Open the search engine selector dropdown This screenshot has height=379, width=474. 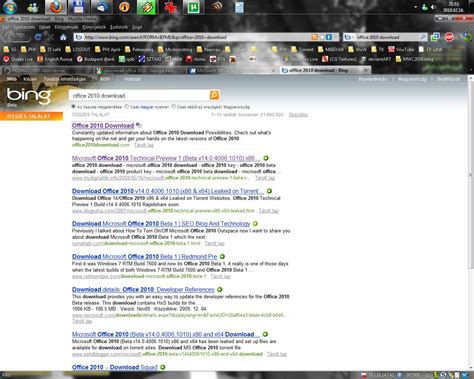tap(349, 37)
